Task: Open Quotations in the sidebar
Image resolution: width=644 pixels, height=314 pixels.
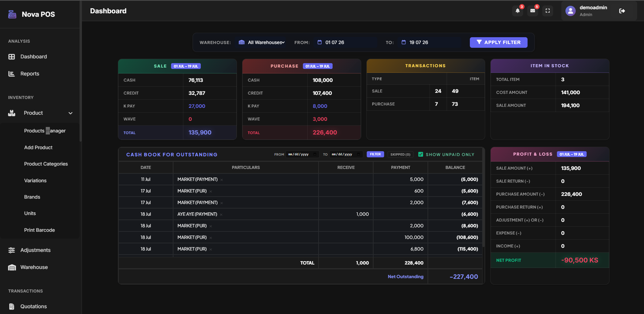Action: pos(33,306)
